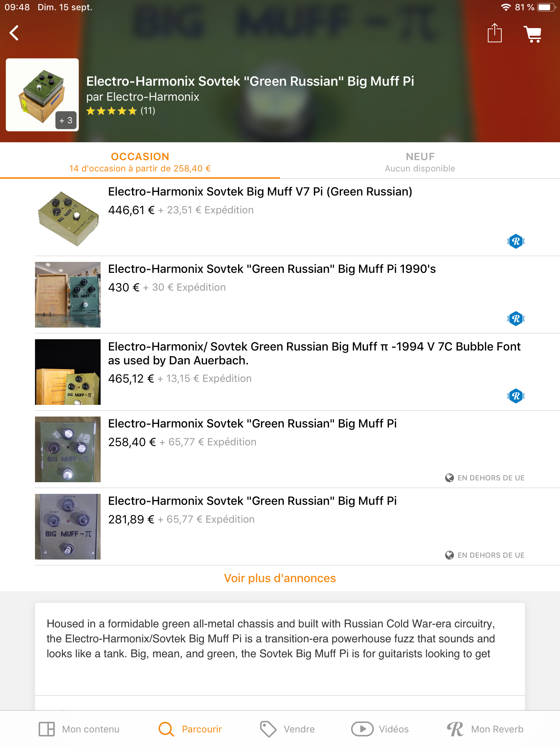
Task: Open the shopping cart icon
Action: (x=533, y=34)
